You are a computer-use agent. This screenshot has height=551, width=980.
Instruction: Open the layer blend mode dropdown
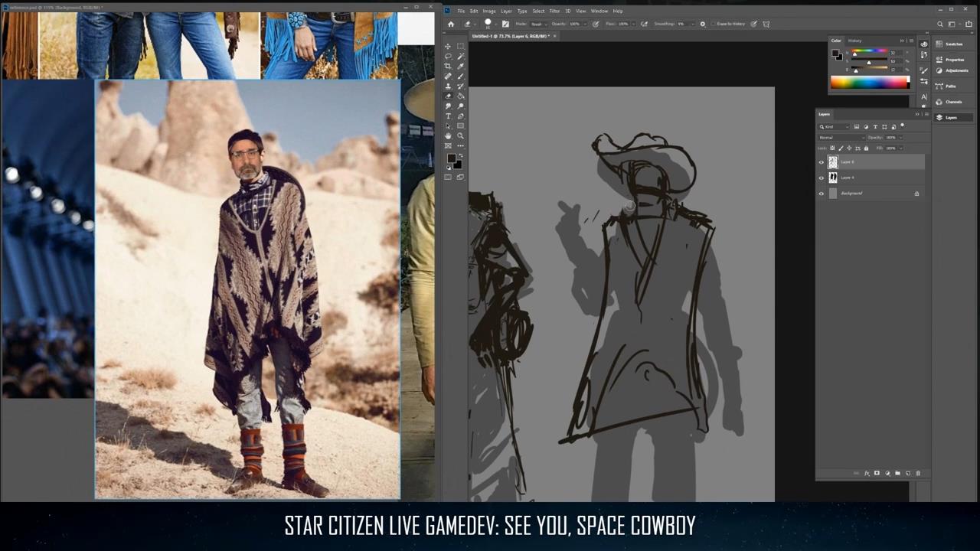tap(841, 138)
